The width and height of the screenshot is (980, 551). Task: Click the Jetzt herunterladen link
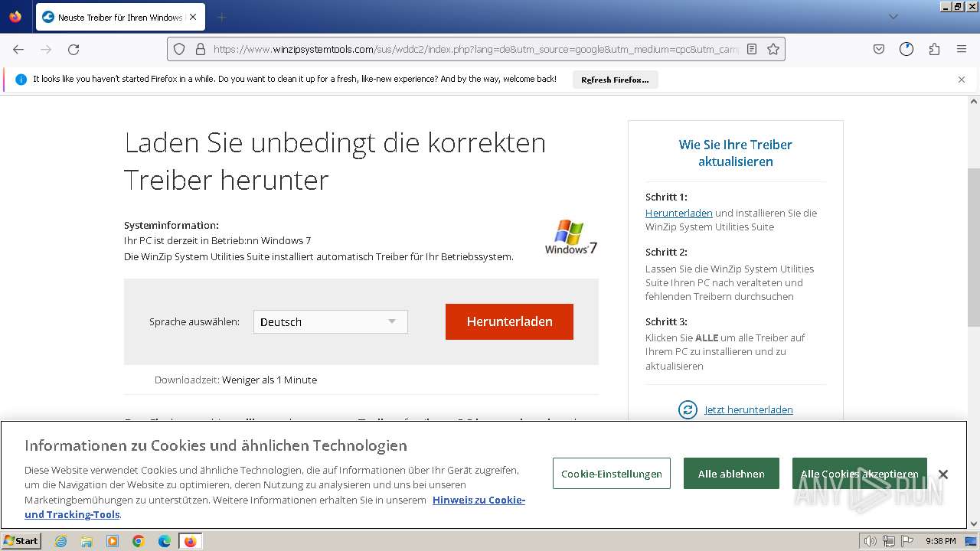tap(749, 409)
